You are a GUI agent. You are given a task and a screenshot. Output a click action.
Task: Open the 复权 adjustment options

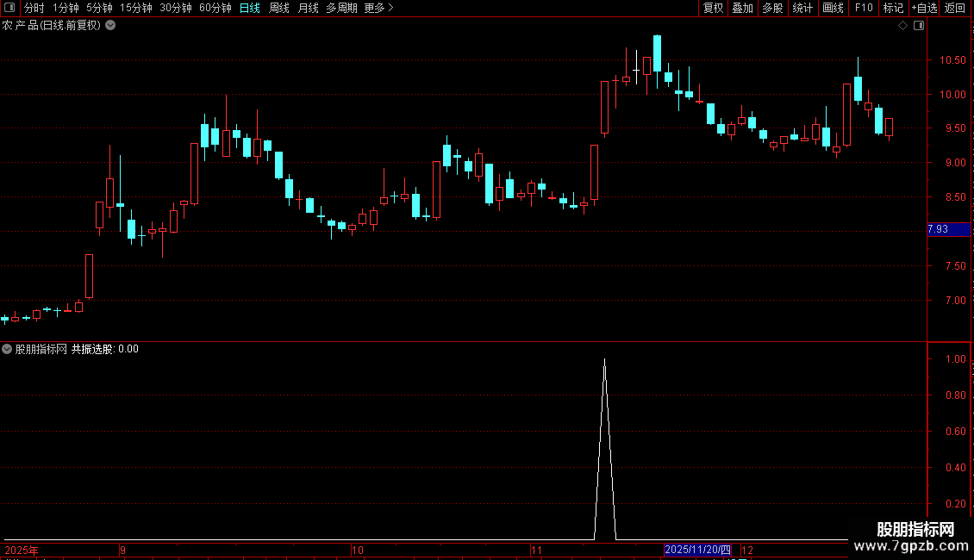click(x=713, y=8)
